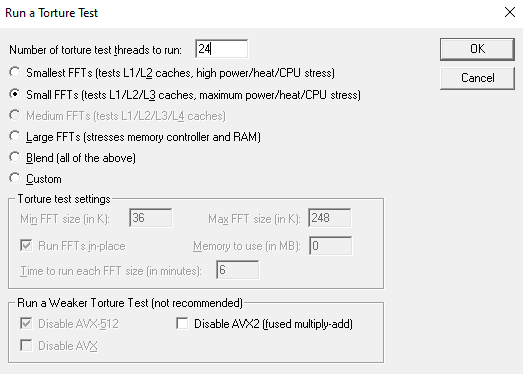Click the Max FFT size field

point(330,218)
